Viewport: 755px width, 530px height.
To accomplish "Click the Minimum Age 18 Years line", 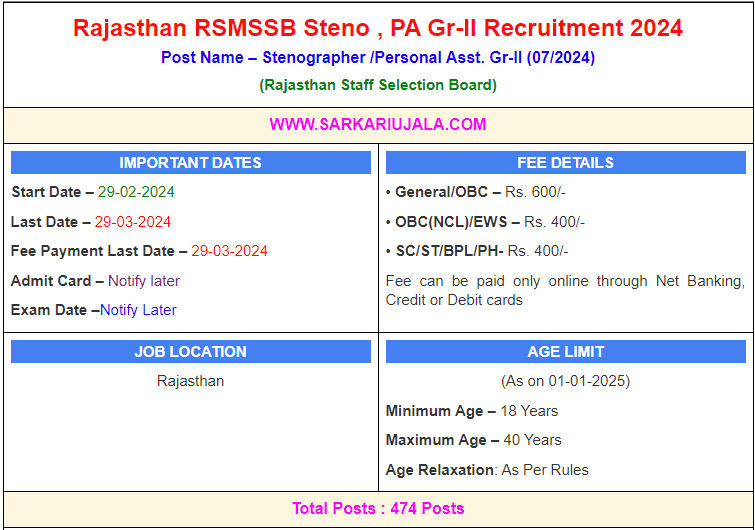I will click(x=472, y=411).
